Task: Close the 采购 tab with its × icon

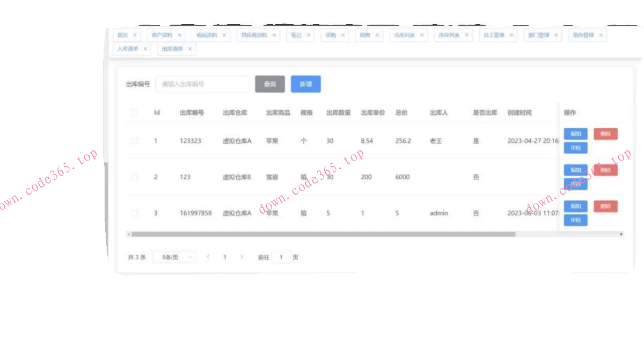Action: [343, 35]
